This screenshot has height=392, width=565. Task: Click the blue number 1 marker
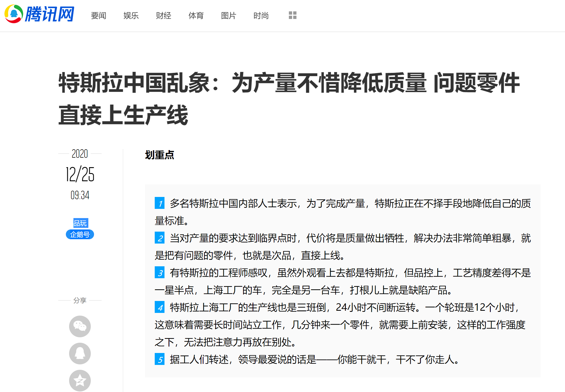[160, 203]
